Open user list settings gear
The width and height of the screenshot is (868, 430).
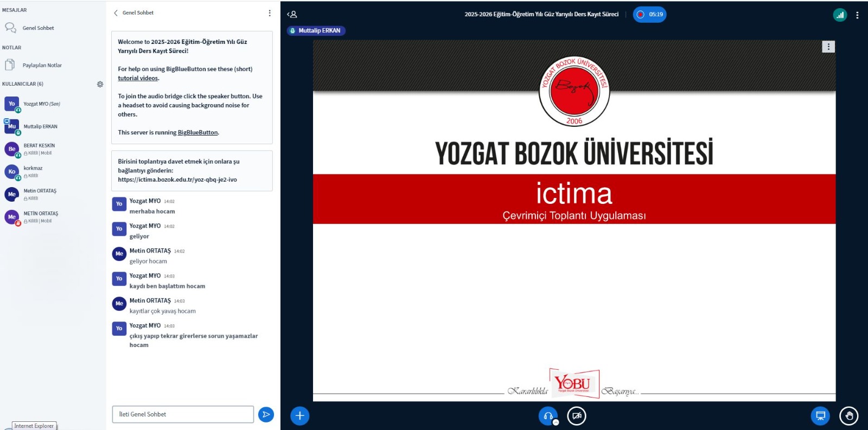(100, 84)
